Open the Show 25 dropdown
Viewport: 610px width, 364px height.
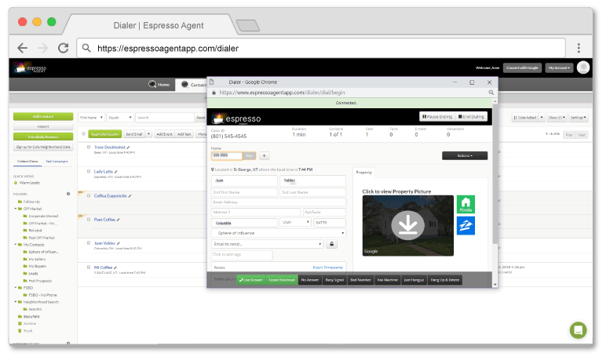pyautogui.click(x=557, y=118)
